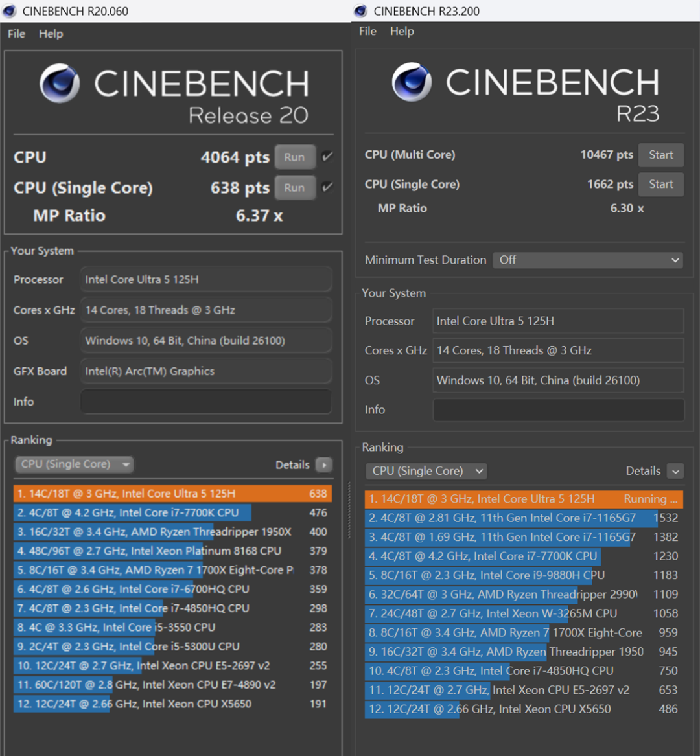Select R23 ranking row Ryzen 7 1700X scoring 959
Screen dimensions: 700x756
[x=524, y=632]
